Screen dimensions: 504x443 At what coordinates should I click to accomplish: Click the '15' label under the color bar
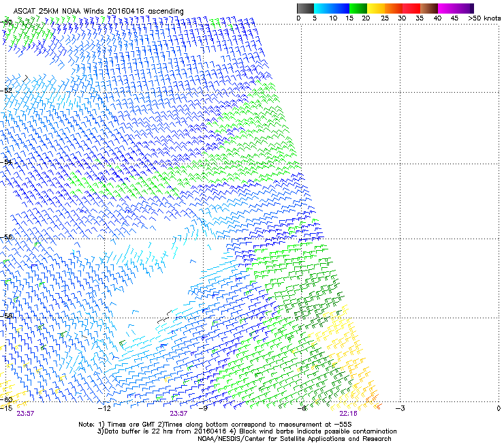(349, 18)
